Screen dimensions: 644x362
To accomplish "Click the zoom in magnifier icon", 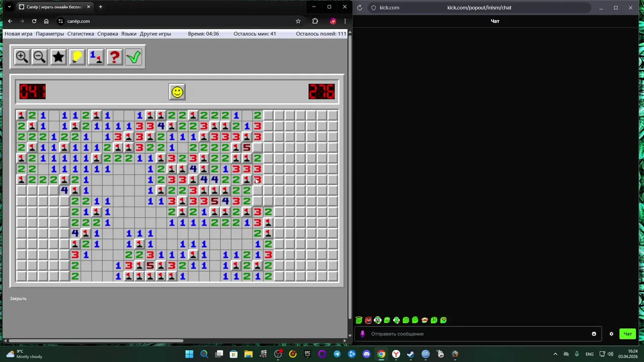I will (x=22, y=57).
